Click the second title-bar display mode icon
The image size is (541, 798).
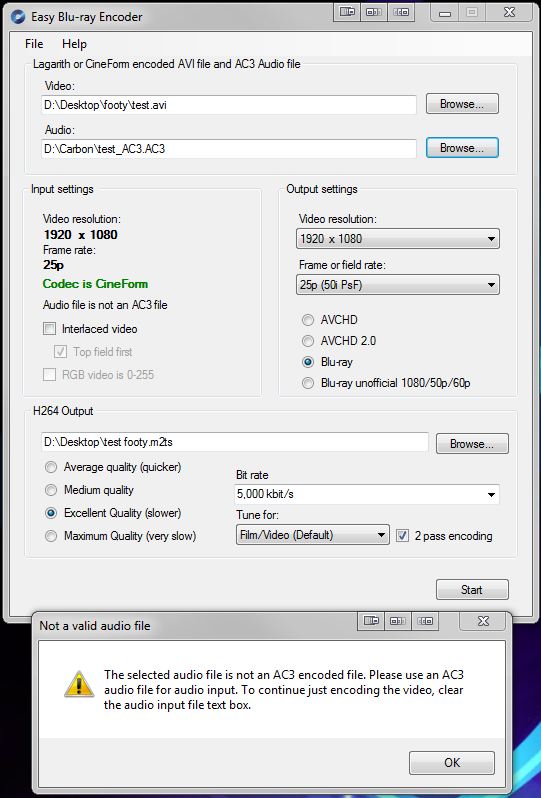point(374,12)
